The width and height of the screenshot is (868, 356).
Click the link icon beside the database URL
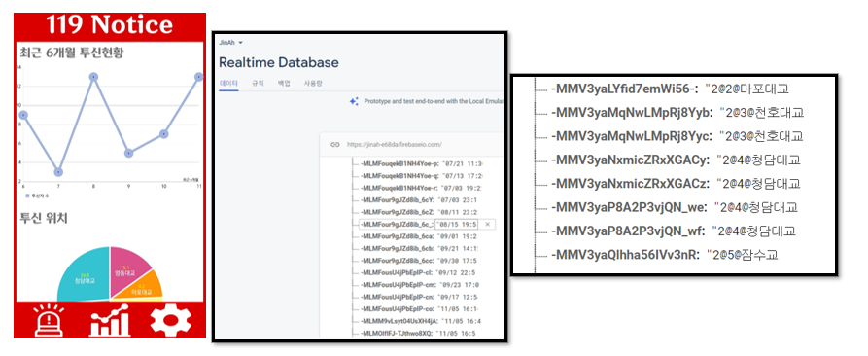(334, 145)
